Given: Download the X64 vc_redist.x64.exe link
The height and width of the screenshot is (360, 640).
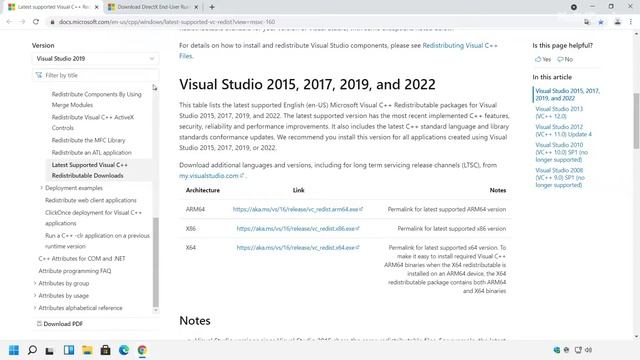Looking at the screenshot, I should [x=298, y=247].
